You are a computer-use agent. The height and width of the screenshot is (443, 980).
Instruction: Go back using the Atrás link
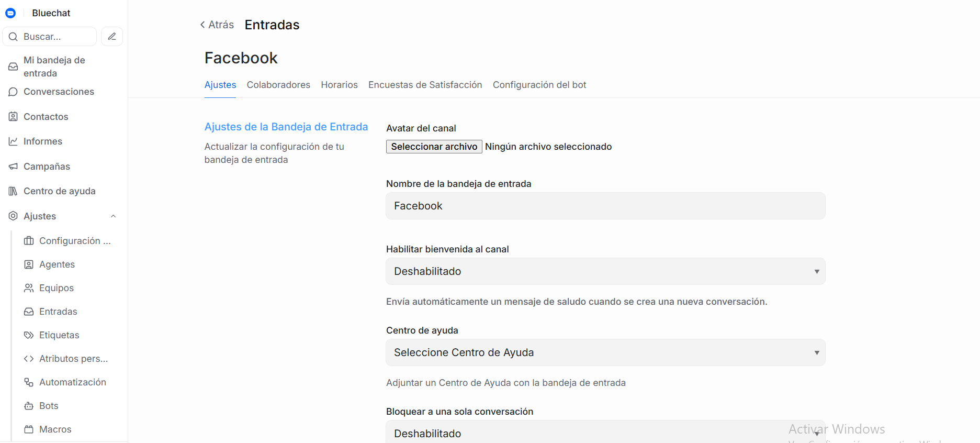pyautogui.click(x=217, y=25)
